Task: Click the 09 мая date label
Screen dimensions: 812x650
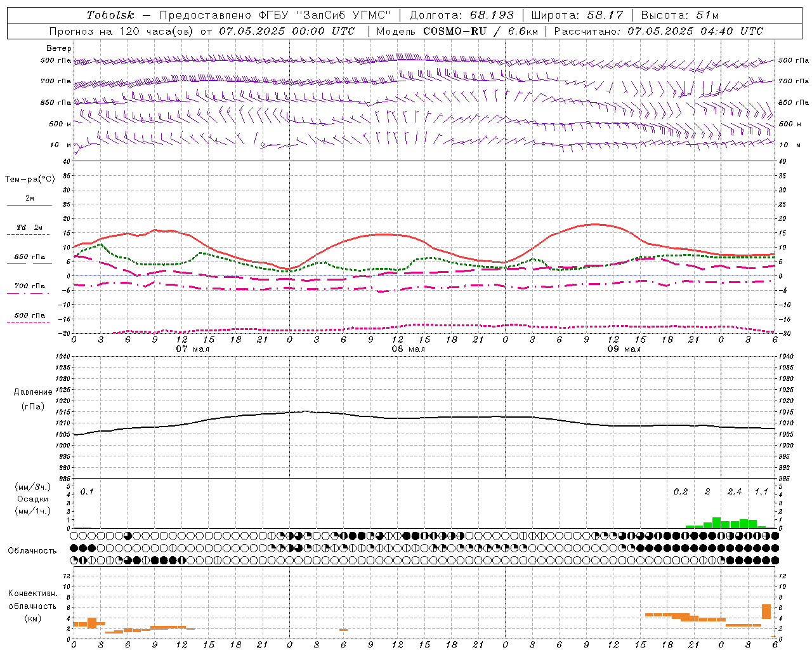Action: pos(624,349)
